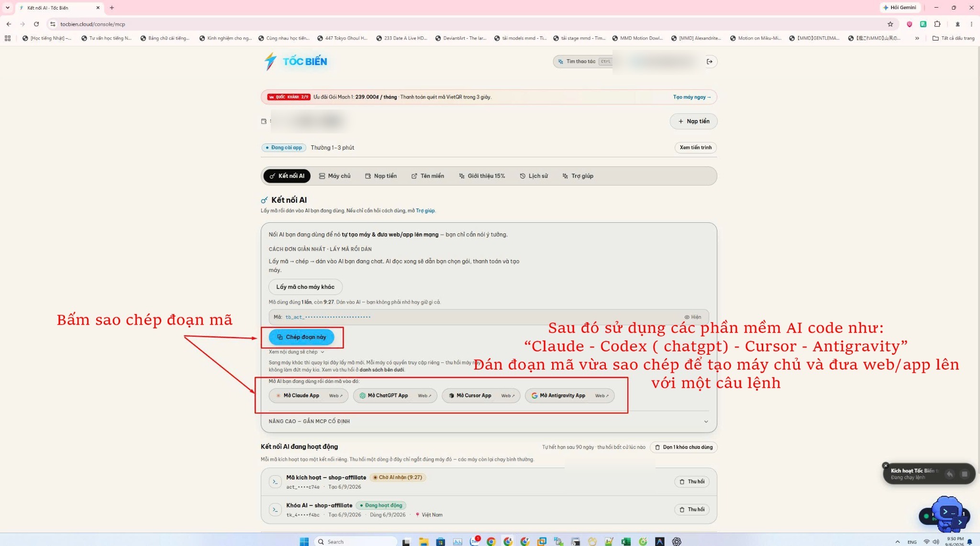This screenshot has width=980, height=546.
Task: Go to the Tên miền tab
Action: [428, 176]
